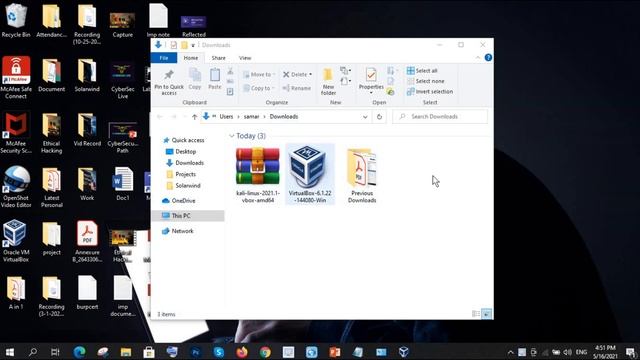Switch to the View ribbon tab

point(245,58)
